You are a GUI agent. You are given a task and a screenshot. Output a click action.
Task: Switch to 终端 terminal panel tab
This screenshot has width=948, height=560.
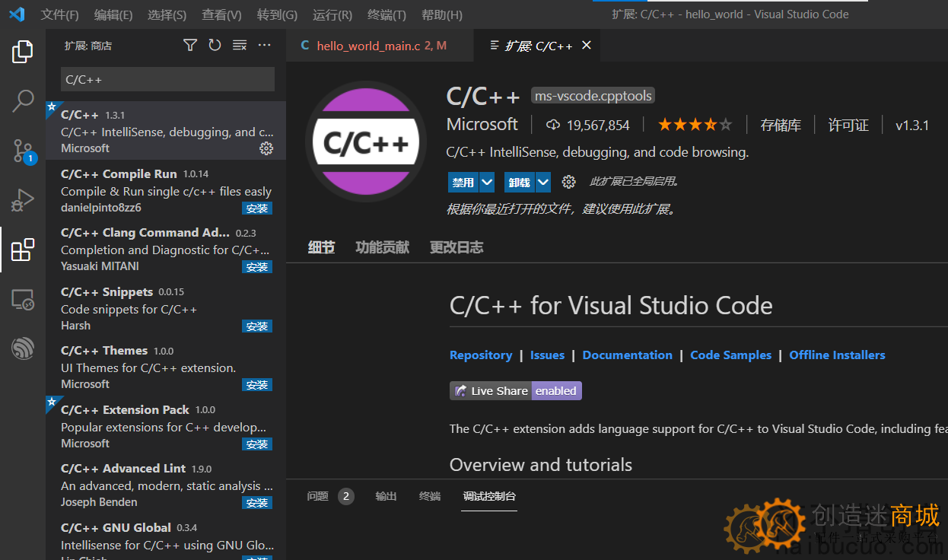(x=430, y=496)
